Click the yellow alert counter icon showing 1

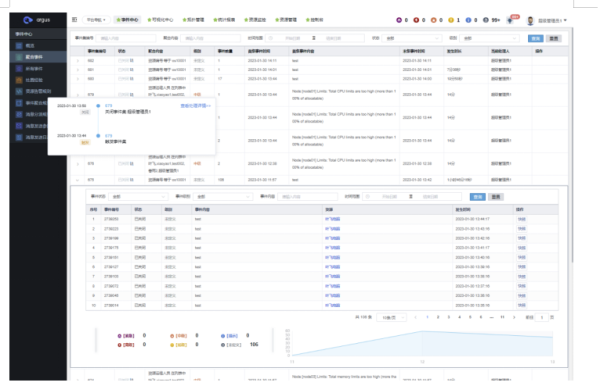451,20
